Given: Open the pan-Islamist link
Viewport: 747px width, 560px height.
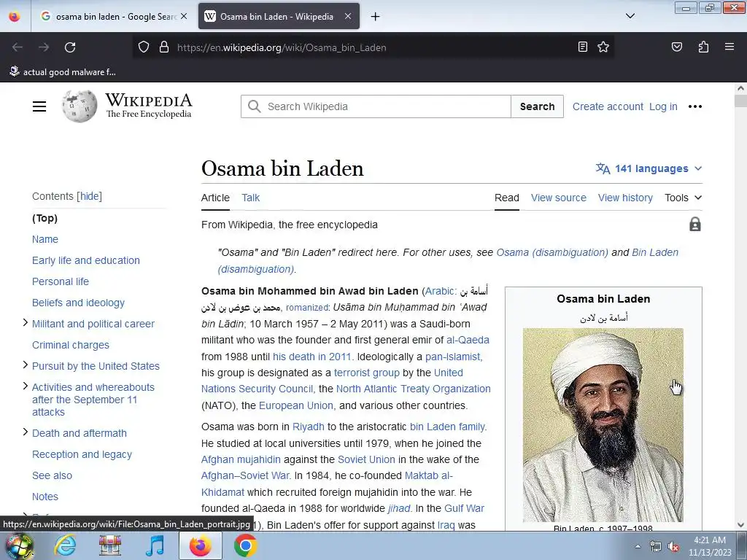Looking at the screenshot, I should coord(454,357).
